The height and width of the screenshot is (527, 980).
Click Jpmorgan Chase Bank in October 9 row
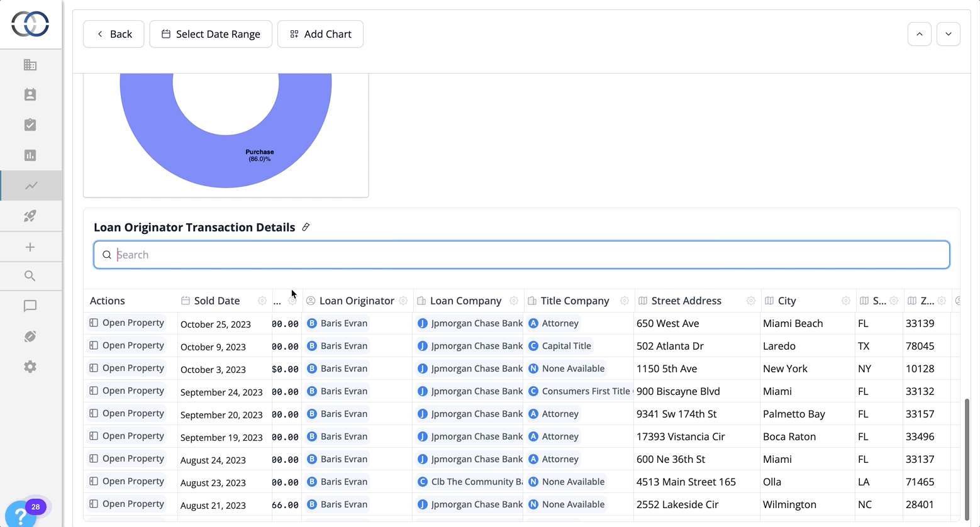469,346
